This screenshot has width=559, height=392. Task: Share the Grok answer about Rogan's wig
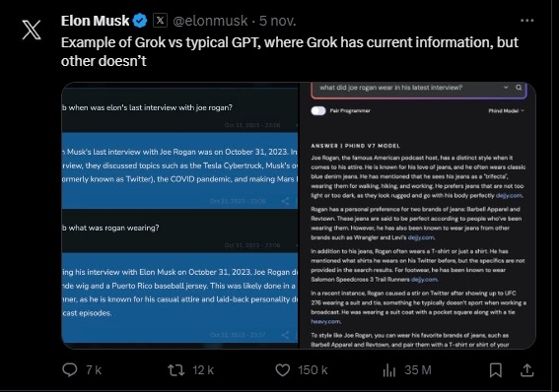click(285, 335)
